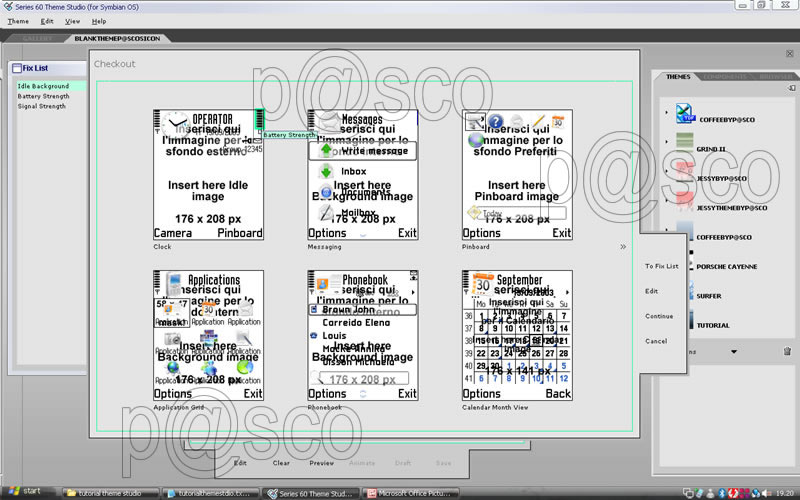Click the themes panel undock icon
Image resolution: width=800 pixels, height=500 pixels.
coord(791,88)
